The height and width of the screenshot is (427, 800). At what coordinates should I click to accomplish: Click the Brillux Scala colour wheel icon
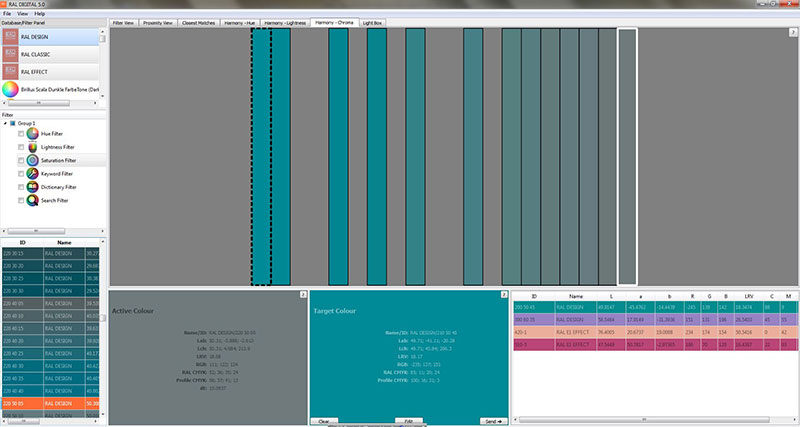coord(10,89)
